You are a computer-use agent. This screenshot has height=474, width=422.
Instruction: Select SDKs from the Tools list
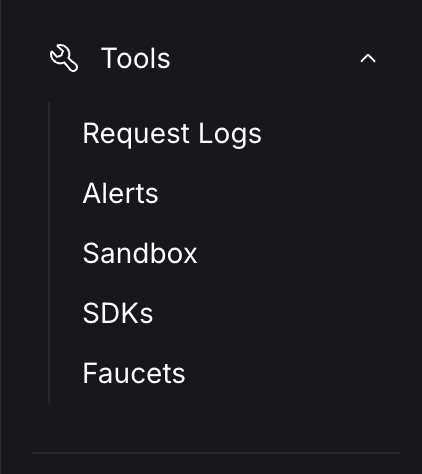(x=118, y=313)
